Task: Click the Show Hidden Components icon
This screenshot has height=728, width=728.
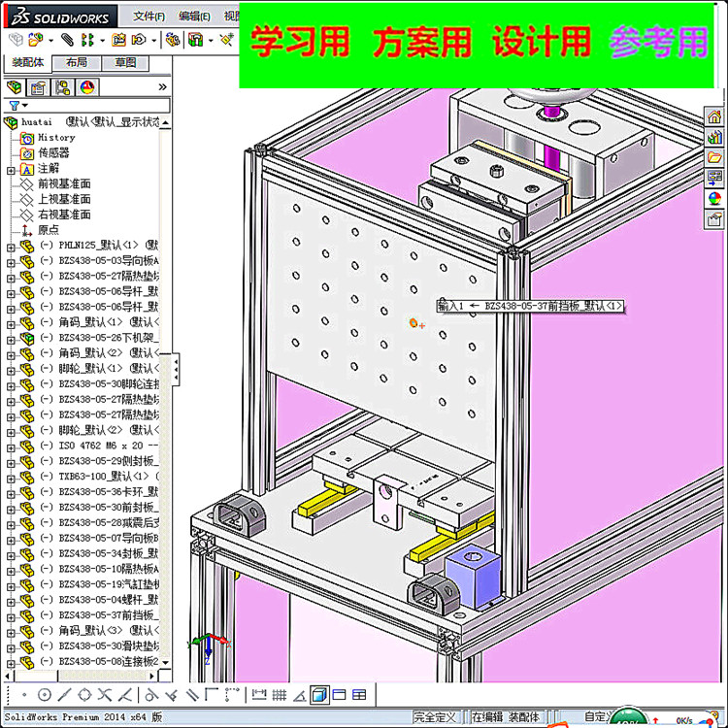Action: [x=173, y=40]
